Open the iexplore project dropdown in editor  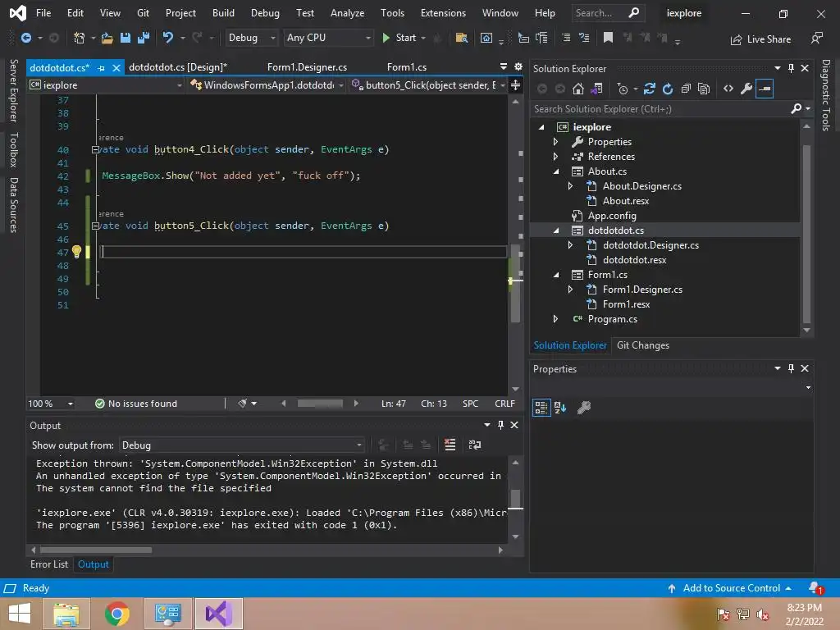coord(106,85)
